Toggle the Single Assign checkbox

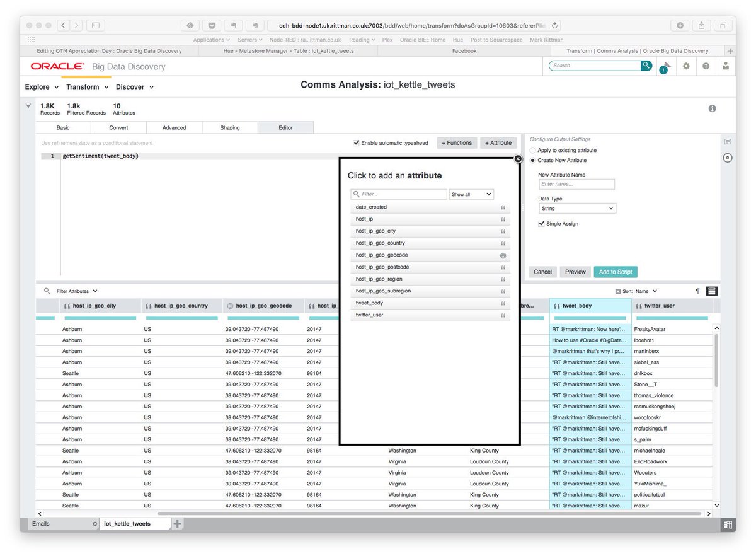(542, 224)
